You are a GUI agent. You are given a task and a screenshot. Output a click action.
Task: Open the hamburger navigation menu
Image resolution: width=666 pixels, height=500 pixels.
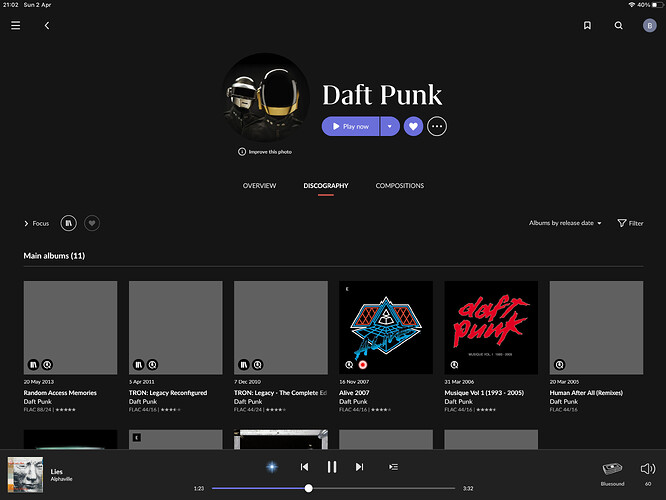[15, 26]
